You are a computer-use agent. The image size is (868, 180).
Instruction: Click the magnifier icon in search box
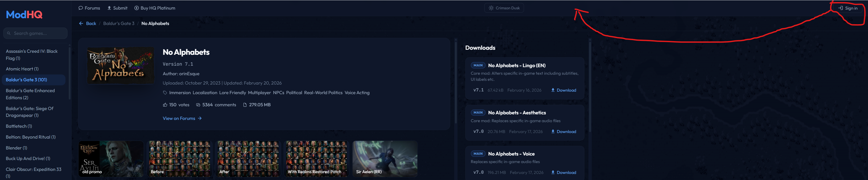tap(9, 33)
